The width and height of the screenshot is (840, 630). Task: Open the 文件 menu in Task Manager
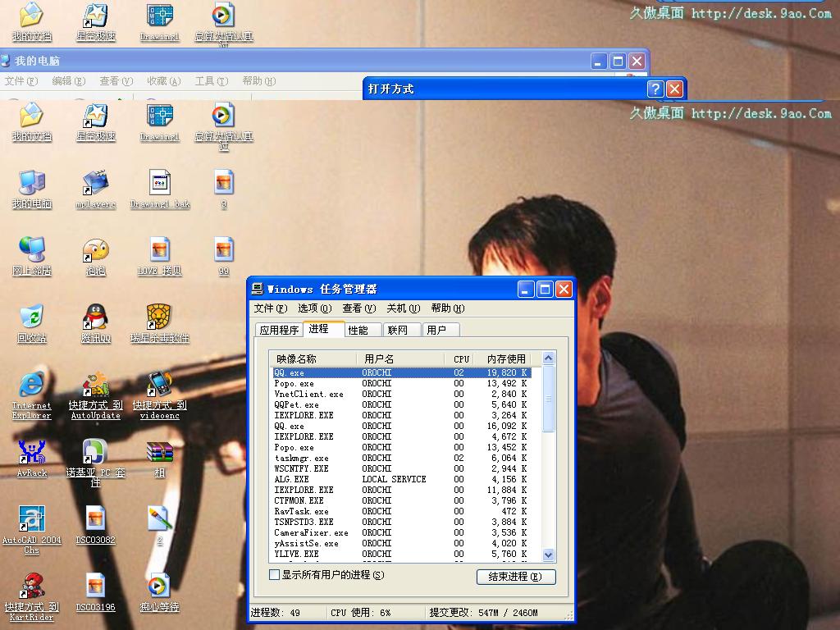270,308
